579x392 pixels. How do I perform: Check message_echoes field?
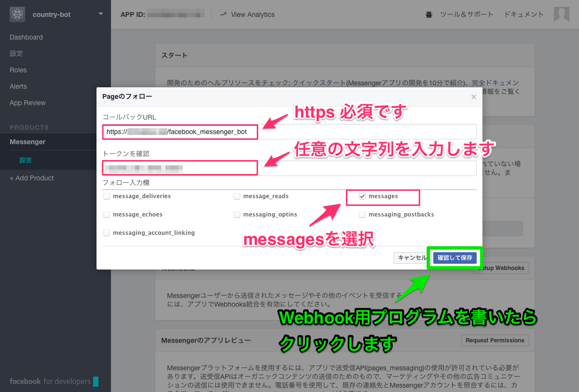pos(107,214)
